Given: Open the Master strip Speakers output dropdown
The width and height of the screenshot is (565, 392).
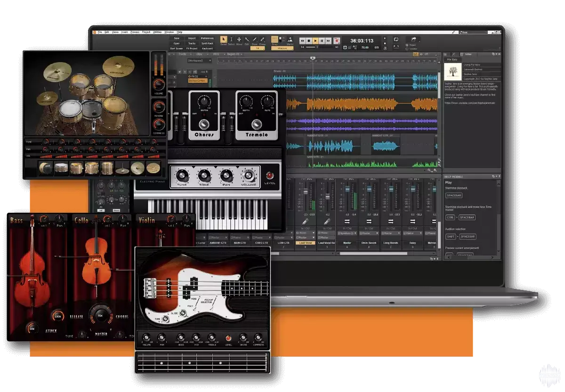Looking at the screenshot, I should click(347, 233).
